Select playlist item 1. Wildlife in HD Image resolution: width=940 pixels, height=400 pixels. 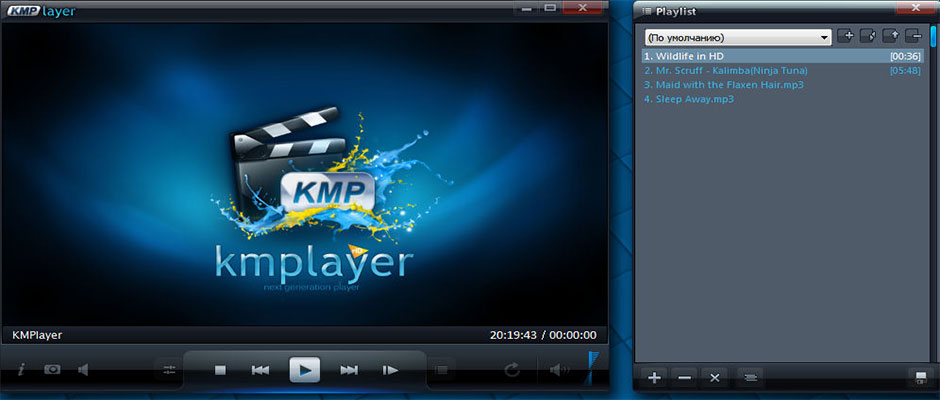(x=782, y=56)
